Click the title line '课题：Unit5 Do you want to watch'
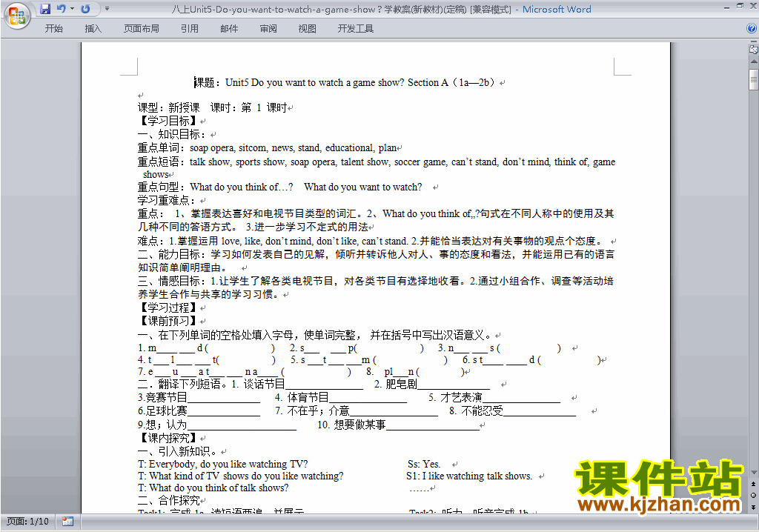 [345, 82]
